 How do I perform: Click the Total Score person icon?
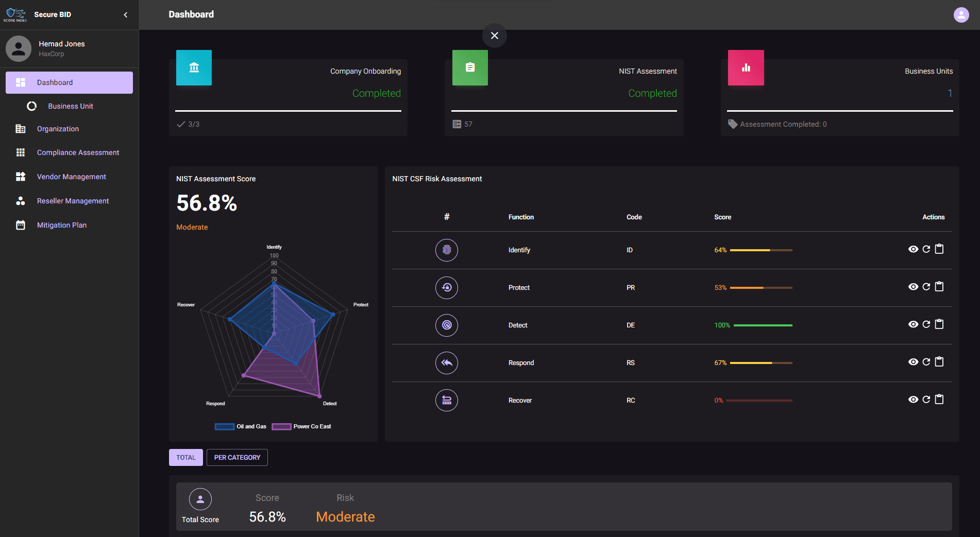[200, 499]
